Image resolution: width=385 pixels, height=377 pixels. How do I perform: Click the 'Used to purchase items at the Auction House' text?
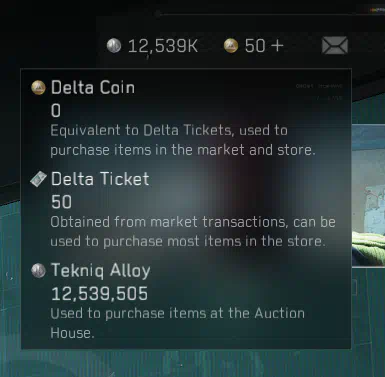point(178,323)
